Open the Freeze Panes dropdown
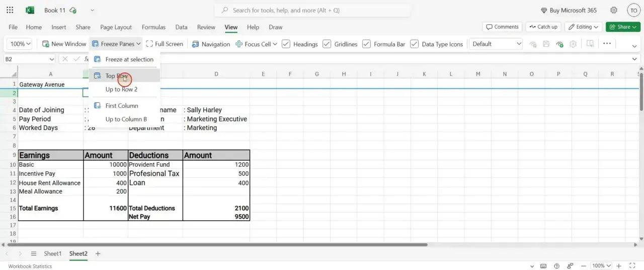This screenshot has width=644, height=270. pyautogui.click(x=117, y=44)
